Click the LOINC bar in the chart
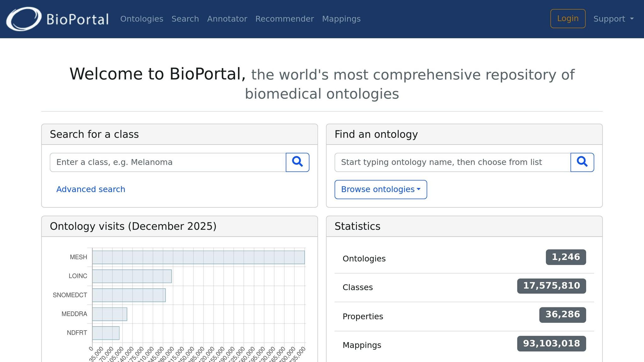 (x=131, y=276)
